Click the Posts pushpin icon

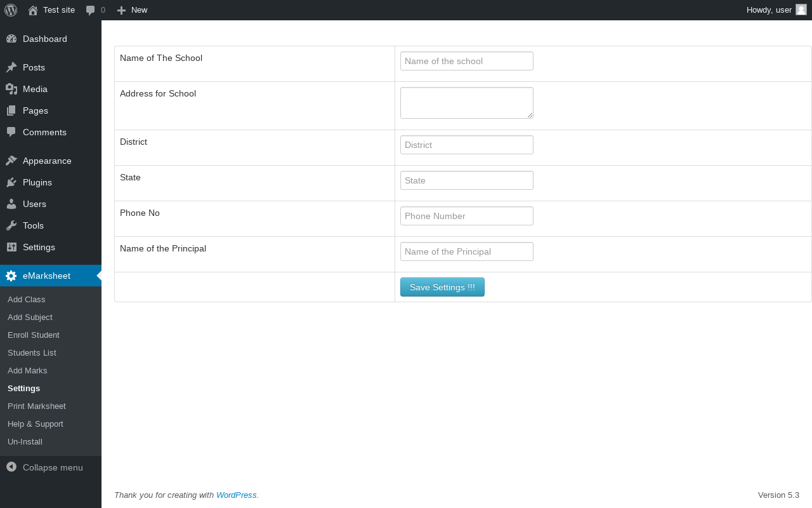(x=11, y=67)
